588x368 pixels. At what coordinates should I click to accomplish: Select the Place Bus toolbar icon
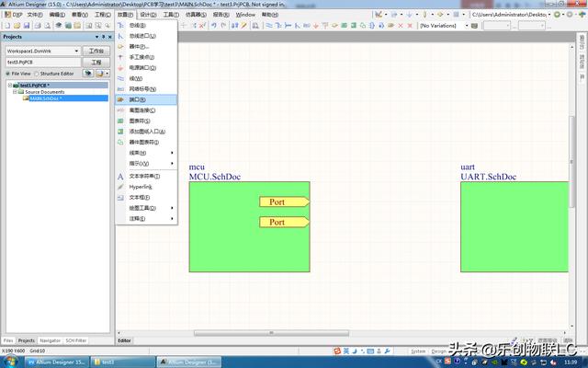click(278, 26)
